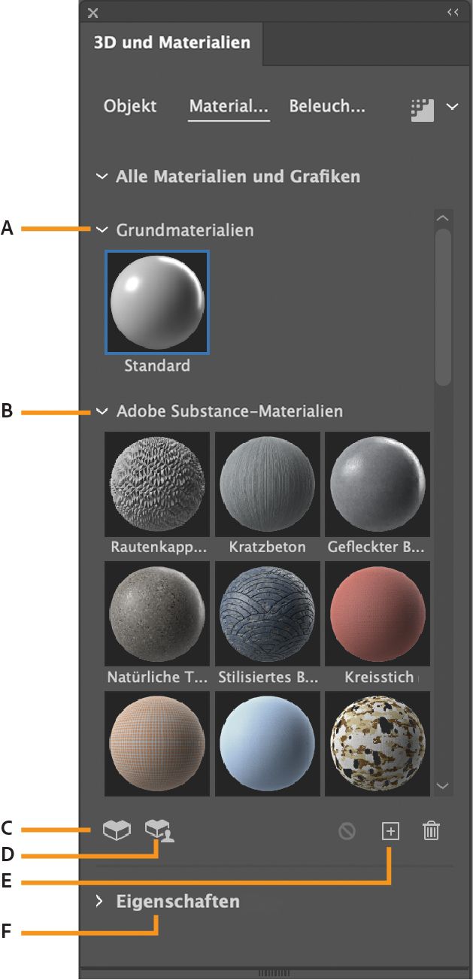Switch to the Beleuchtung tab
This screenshot has height=980, width=473.
click(x=327, y=106)
